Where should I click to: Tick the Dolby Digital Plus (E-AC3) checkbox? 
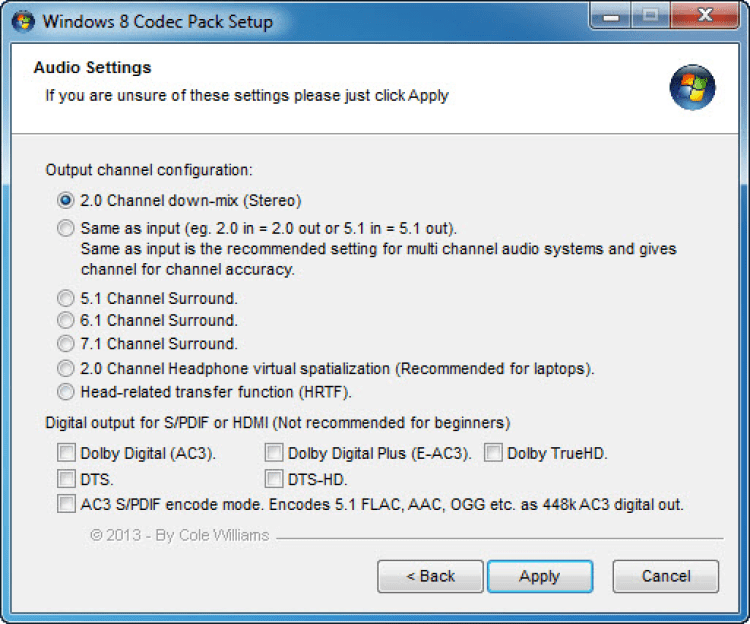[275, 454]
